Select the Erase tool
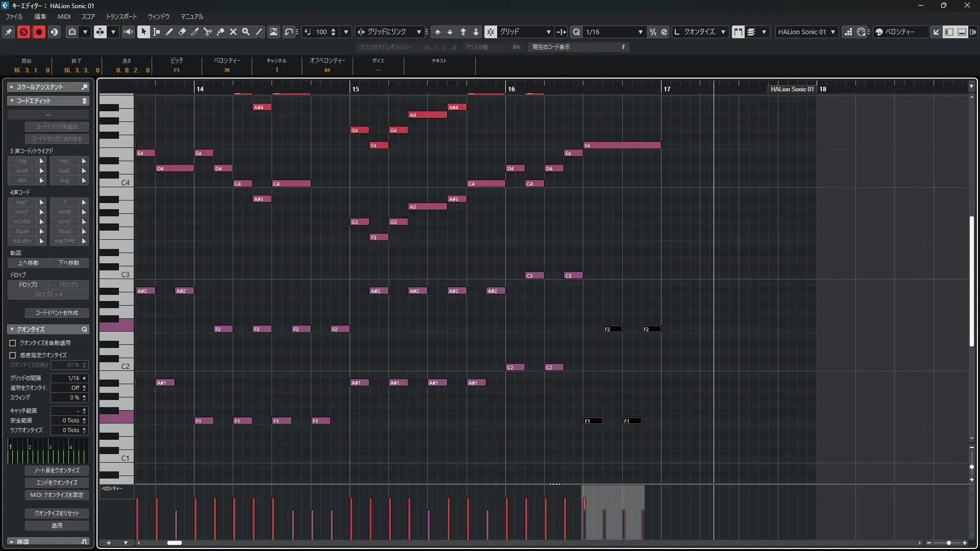 pos(182,32)
